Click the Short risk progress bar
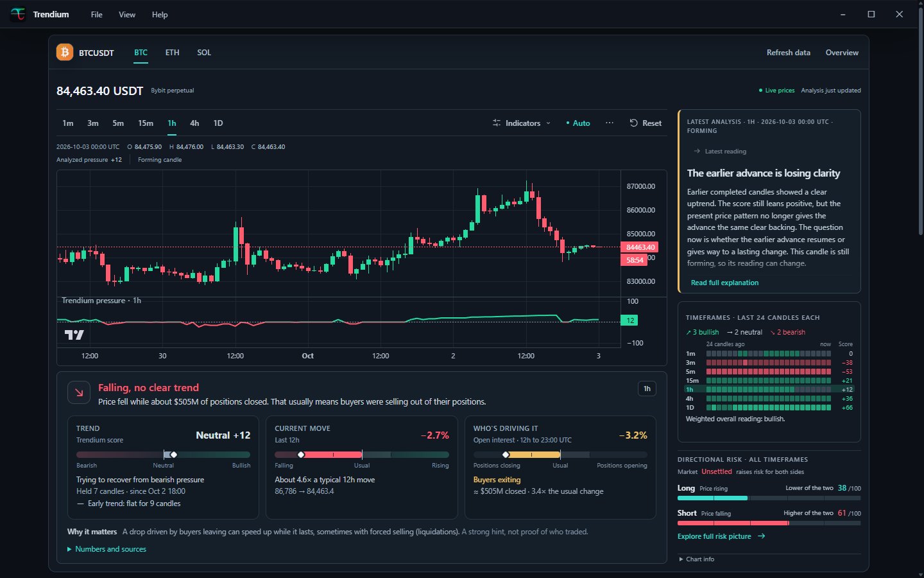This screenshot has width=924, height=578. [769, 523]
